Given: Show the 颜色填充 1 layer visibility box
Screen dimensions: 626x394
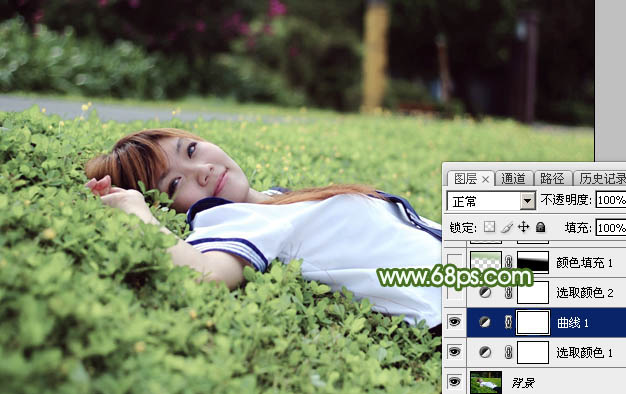Looking at the screenshot, I should pyautogui.click(x=454, y=262).
